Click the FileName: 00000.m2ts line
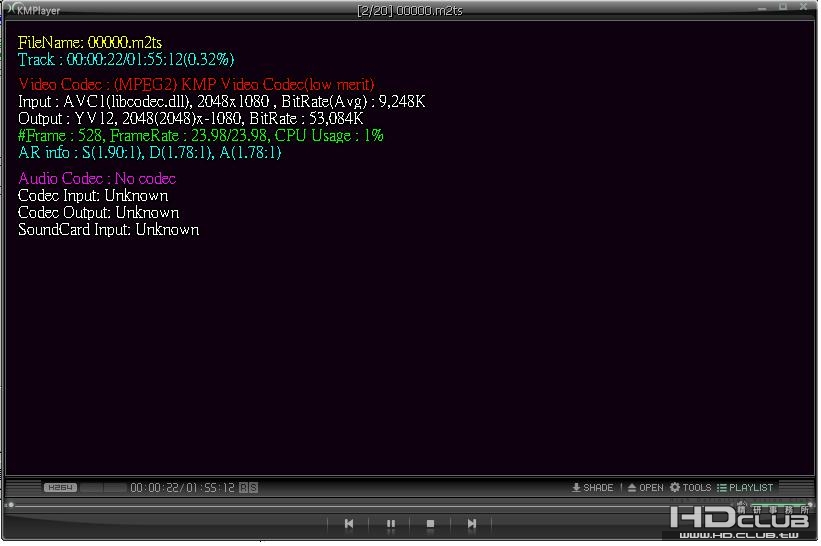 pyautogui.click(x=90, y=42)
